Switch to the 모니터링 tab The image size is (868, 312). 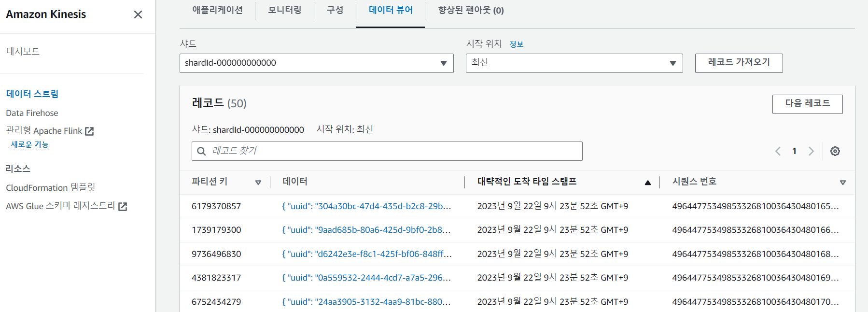pos(284,10)
